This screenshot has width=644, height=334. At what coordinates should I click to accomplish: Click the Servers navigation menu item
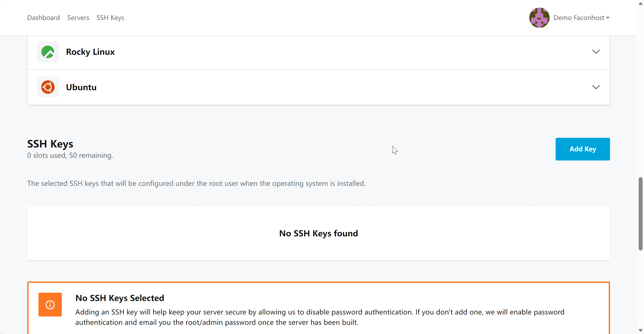(x=78, y=18)
